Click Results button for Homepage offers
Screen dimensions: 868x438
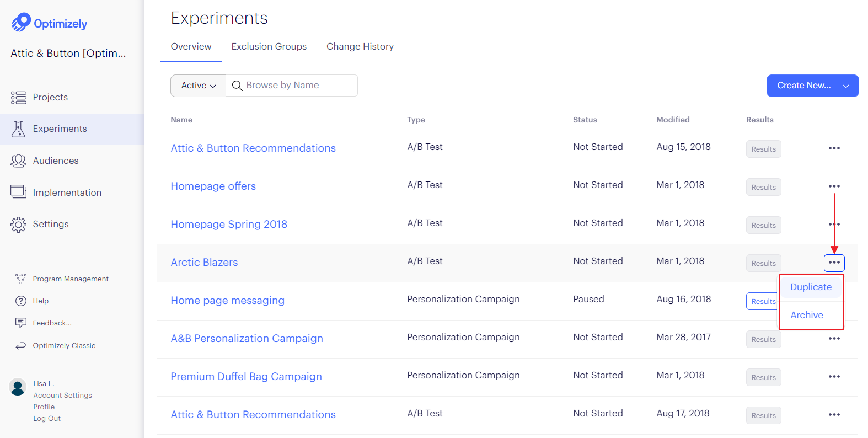click(x=764, y=187)
